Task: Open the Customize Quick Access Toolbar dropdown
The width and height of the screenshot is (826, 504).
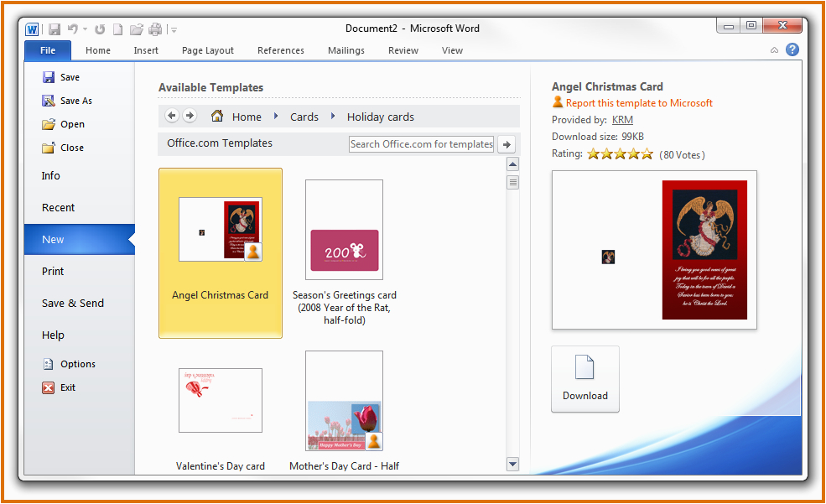Action: point(174,30)
